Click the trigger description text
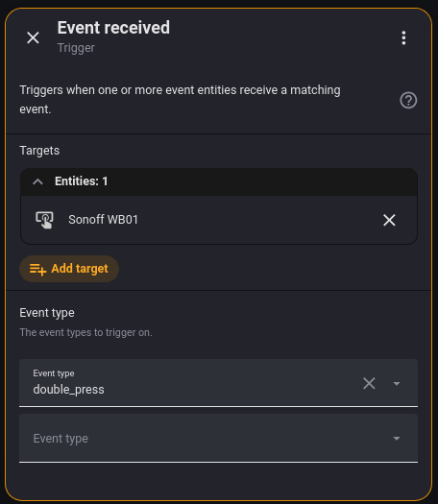The image size is (438, 504). (180, 100)
